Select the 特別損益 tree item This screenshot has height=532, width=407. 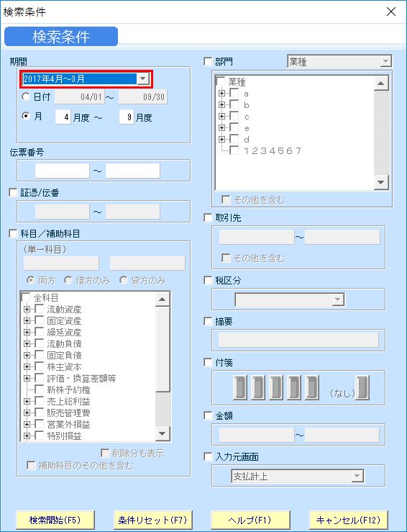point(64,436)
